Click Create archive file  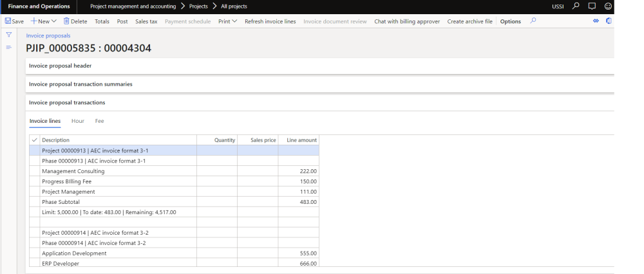tap(470, 21)
